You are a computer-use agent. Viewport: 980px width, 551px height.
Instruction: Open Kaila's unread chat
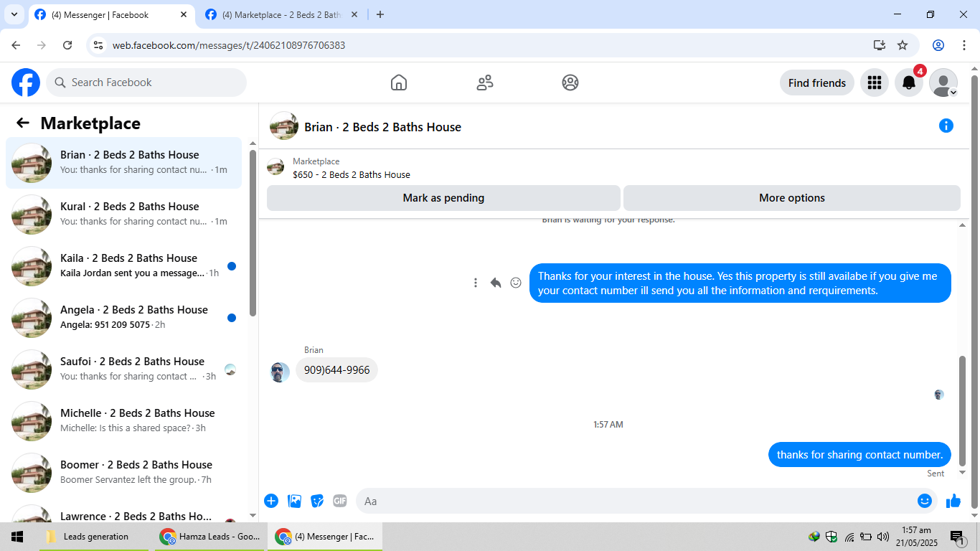(x=124, y=266)
